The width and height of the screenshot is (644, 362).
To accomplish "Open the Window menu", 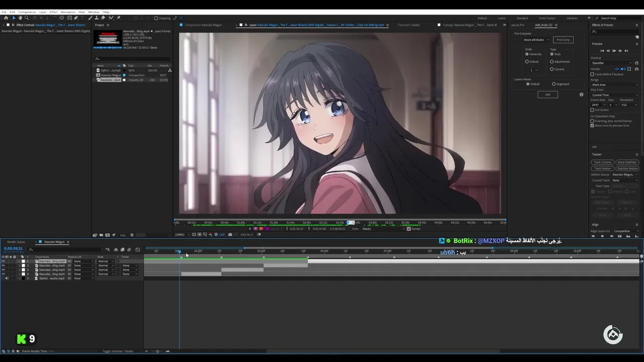I will pos(94,12).
